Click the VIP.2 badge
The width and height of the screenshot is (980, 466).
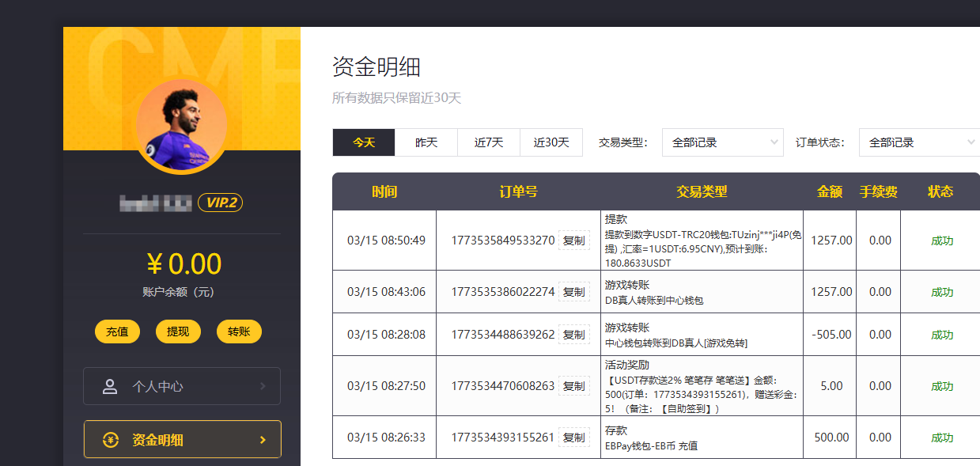[220, 203]
